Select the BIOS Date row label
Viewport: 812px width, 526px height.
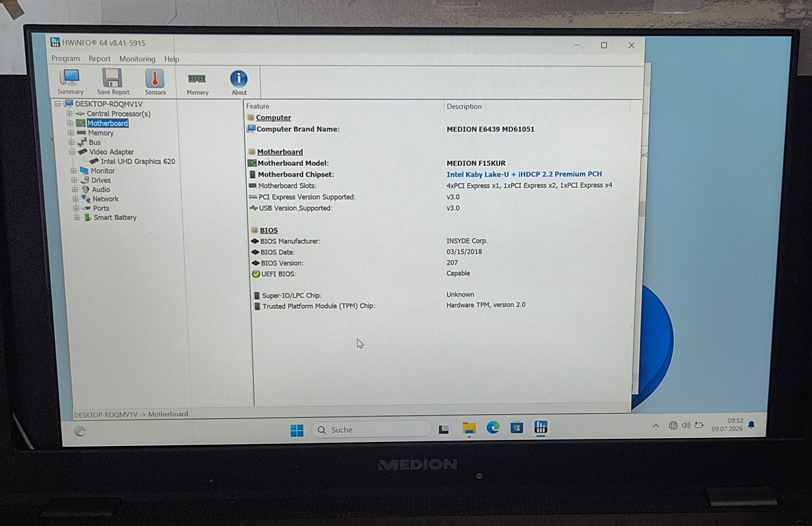tap(277, 252)
